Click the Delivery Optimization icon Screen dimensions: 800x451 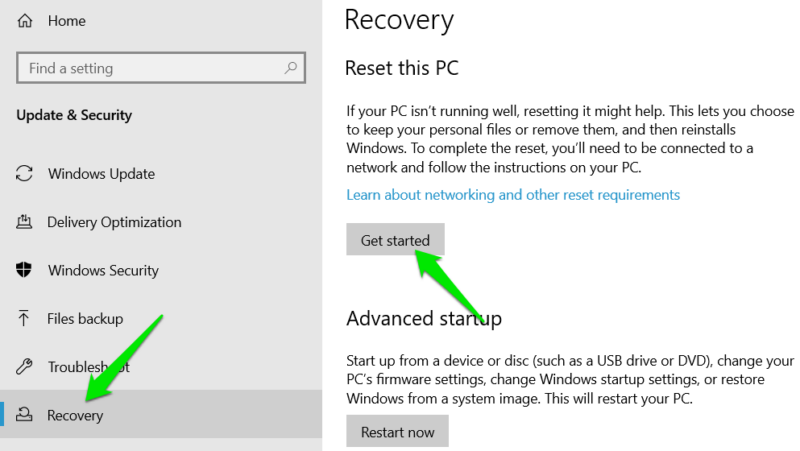click(x=25, y=222)
